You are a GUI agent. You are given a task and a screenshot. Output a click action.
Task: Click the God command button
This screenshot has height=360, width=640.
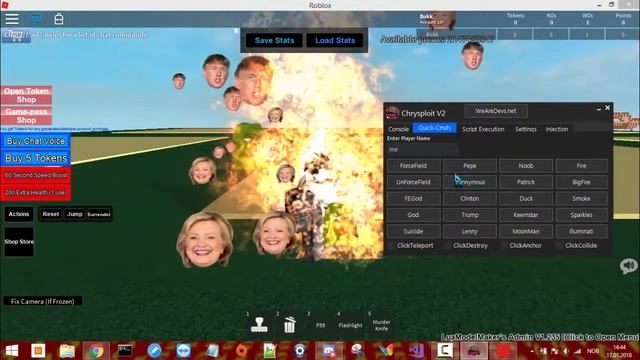[413, 215]
